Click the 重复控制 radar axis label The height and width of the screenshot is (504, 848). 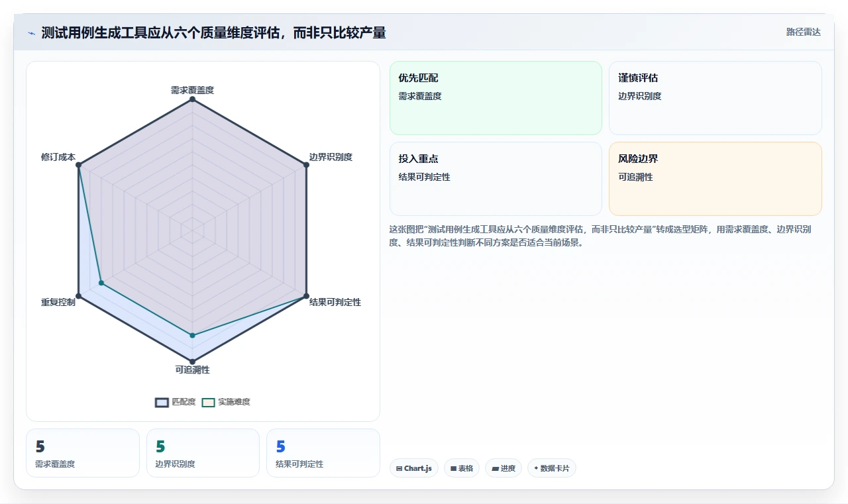(x=58, y=302)
